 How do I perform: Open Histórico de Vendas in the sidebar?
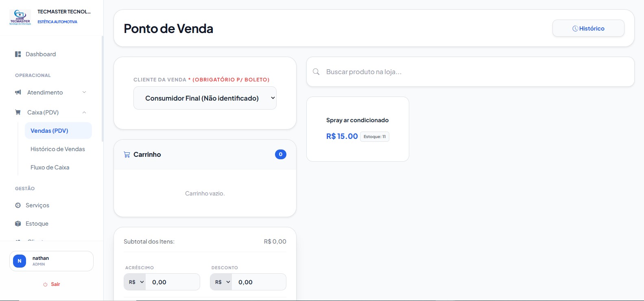click(x=58, y=149)
